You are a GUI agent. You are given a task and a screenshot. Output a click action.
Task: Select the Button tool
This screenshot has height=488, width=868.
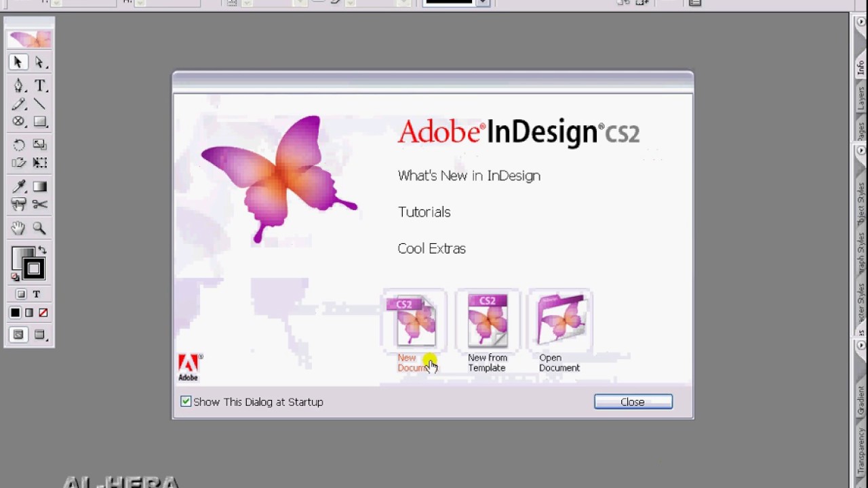[x=18, y=204]
